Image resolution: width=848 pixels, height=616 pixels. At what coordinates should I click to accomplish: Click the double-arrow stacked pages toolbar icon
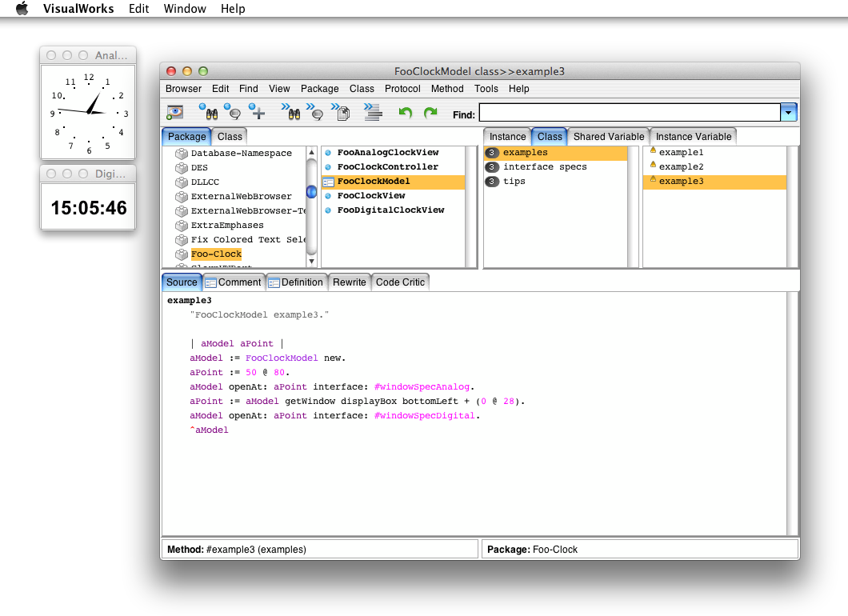click(341, 111)
